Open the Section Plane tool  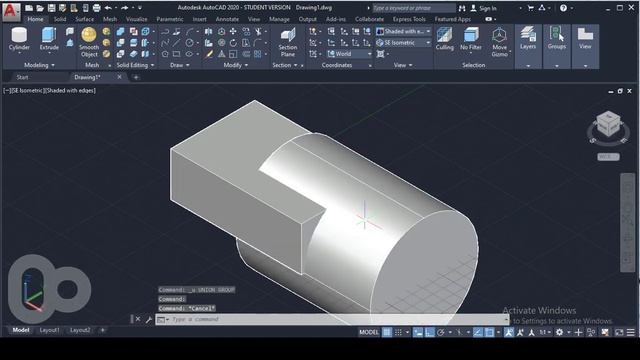pyautogui.click(x=288, y=42)
